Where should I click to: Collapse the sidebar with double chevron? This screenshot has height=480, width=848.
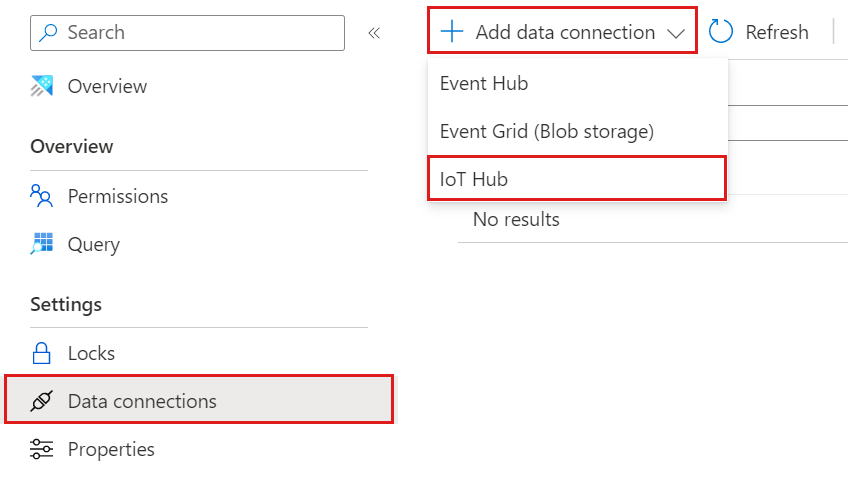point(374,33)
